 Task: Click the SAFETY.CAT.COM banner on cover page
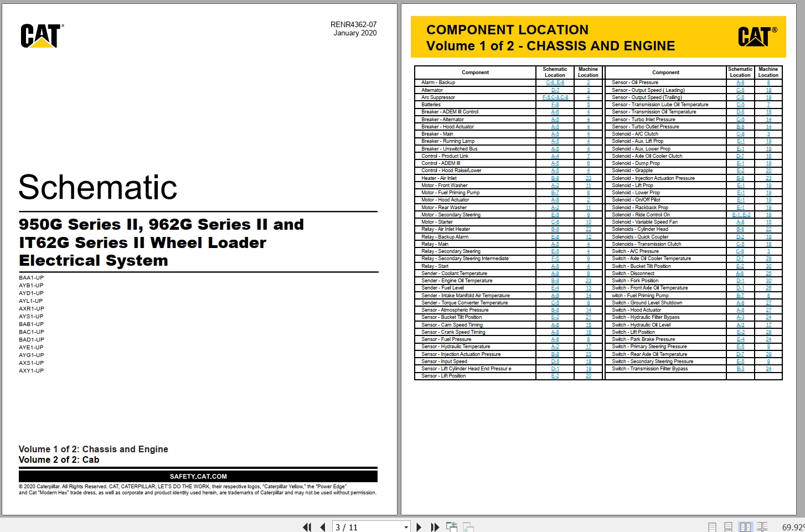(198, 476)
